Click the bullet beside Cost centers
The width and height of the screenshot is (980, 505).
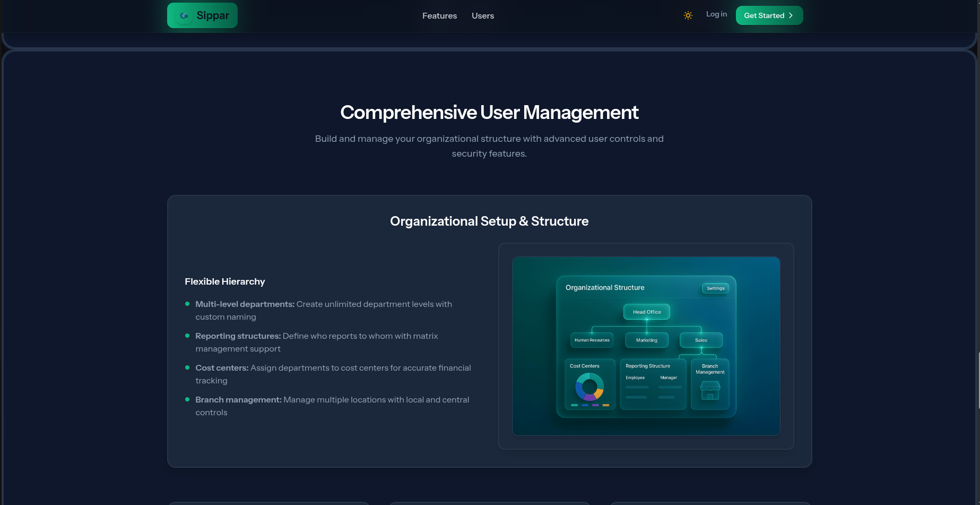187,367
